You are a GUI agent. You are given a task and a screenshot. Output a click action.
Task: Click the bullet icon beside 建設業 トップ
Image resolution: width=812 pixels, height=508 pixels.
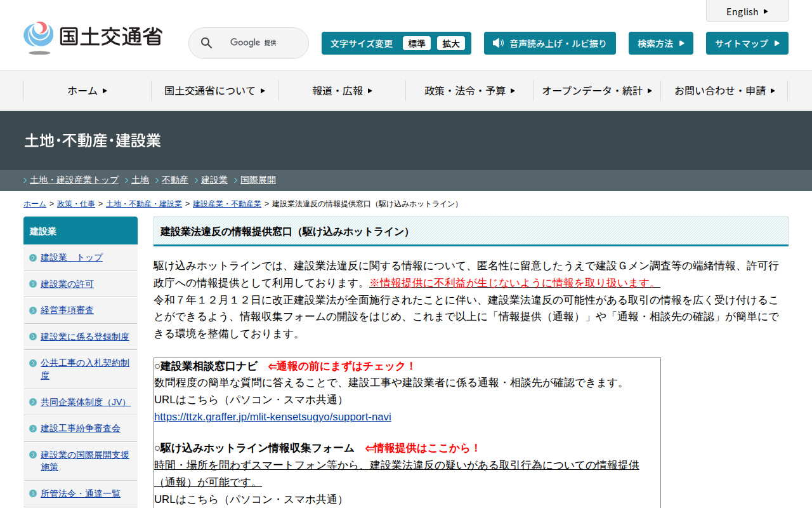33,258
